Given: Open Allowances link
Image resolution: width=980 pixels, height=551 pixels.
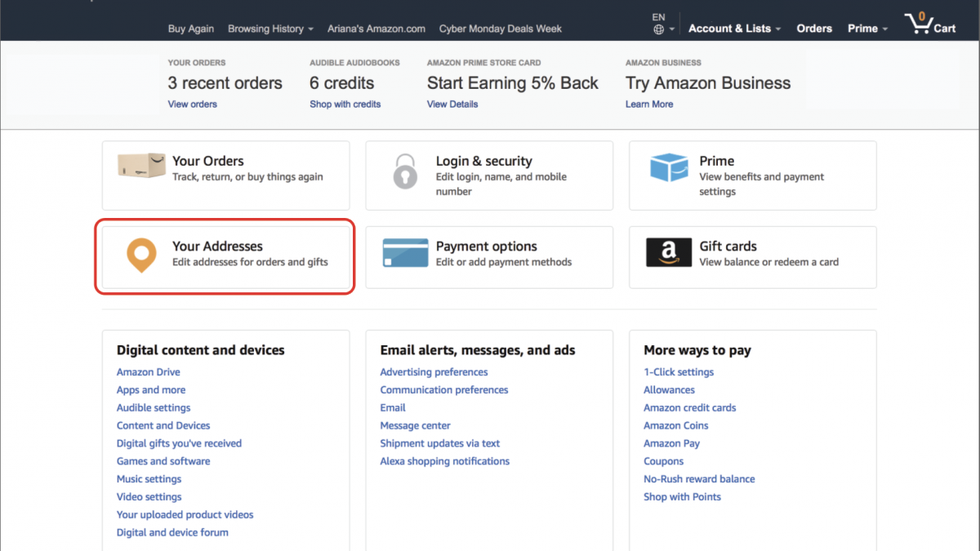Looking at the screenshot, I should coord(670,390).
